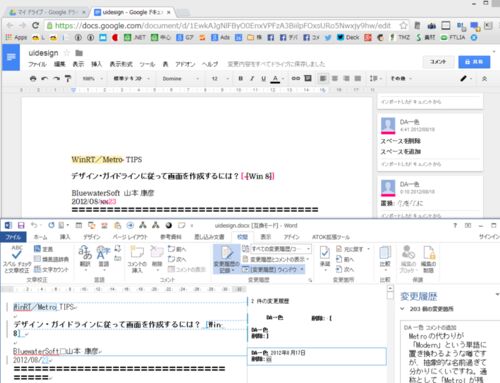The width and height of the screenshot is (500, 383).
Task: Open the FTLIA bookmark
Action: point(453,37)
